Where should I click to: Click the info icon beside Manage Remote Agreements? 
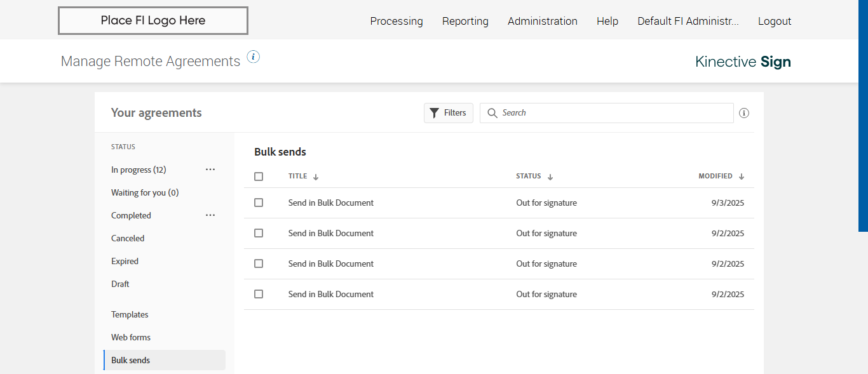click(x=254, y=57)
